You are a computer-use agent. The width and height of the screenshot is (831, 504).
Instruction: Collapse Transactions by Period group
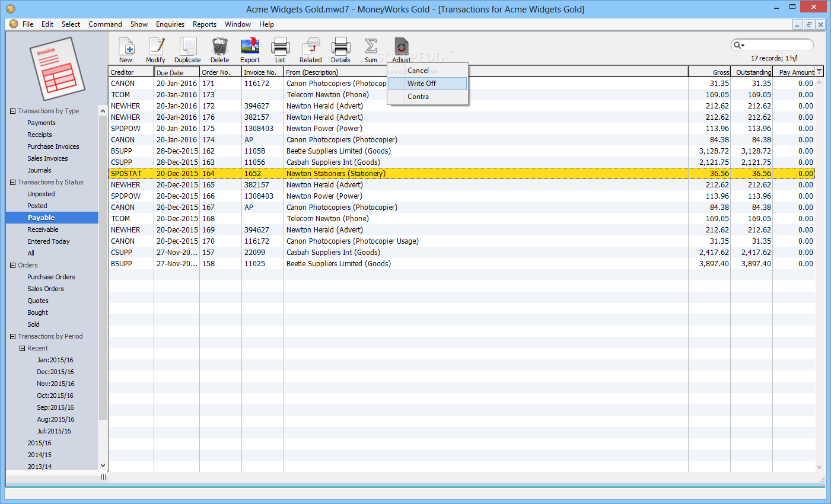click(12, 336)
